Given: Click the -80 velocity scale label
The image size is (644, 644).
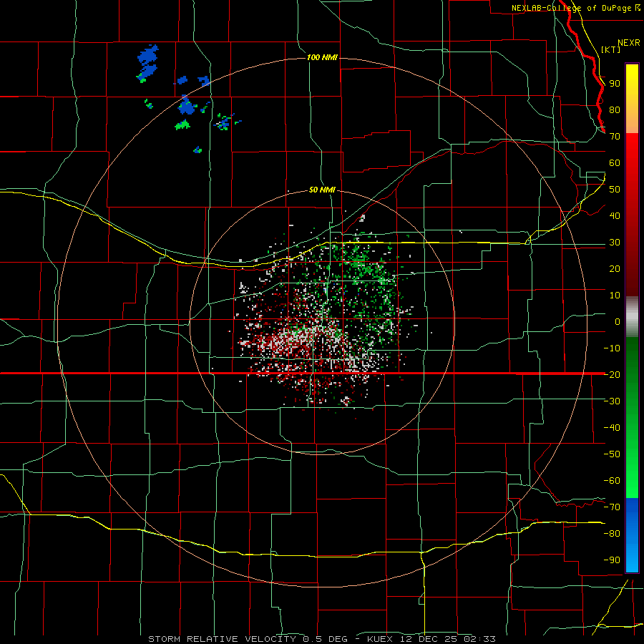Looking at the screenshot, I should [x=612, y=534].
